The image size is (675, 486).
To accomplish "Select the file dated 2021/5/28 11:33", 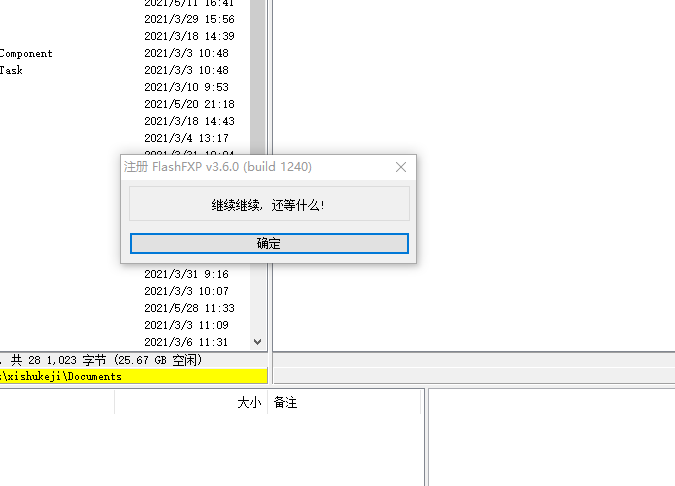I will [x=189, y=308].
